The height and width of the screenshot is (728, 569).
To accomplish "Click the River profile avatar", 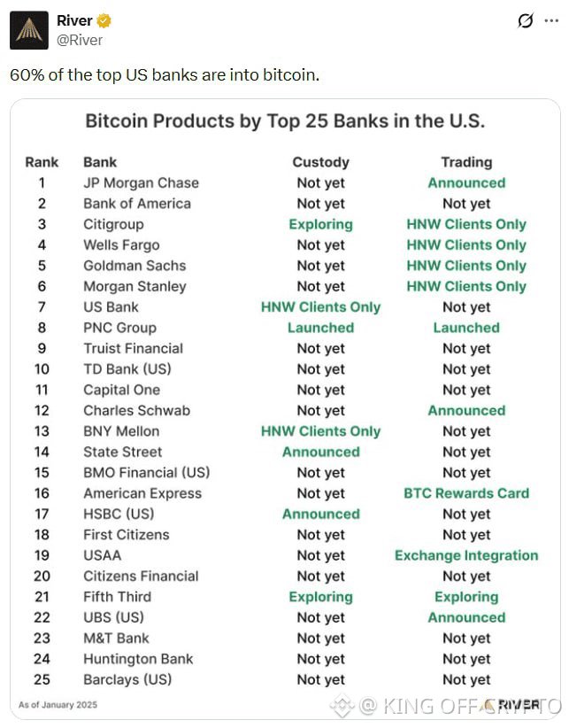I will [29, 30].
